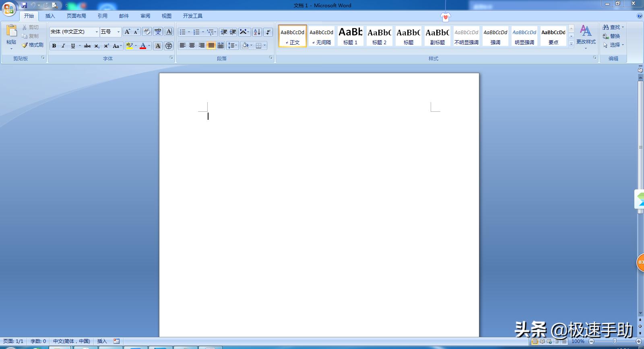Apply character shading to text
The image size is (644, 349).
click(x=158, y=46)
